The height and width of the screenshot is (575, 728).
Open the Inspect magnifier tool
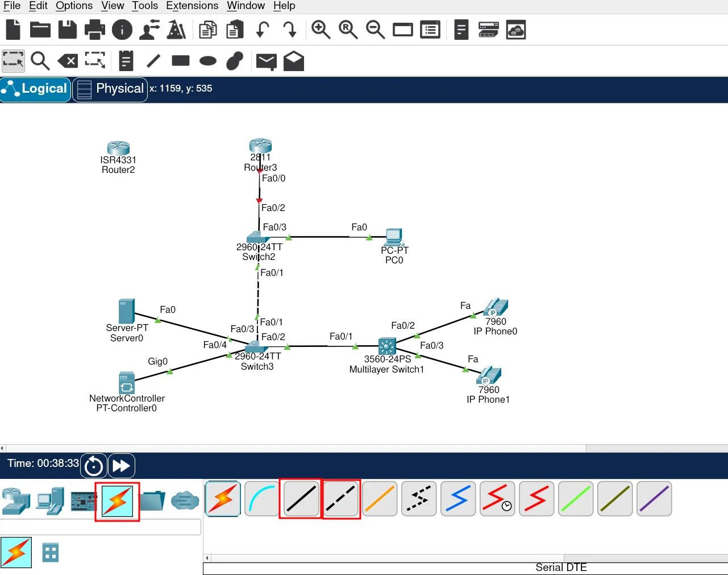click(40, 60)
